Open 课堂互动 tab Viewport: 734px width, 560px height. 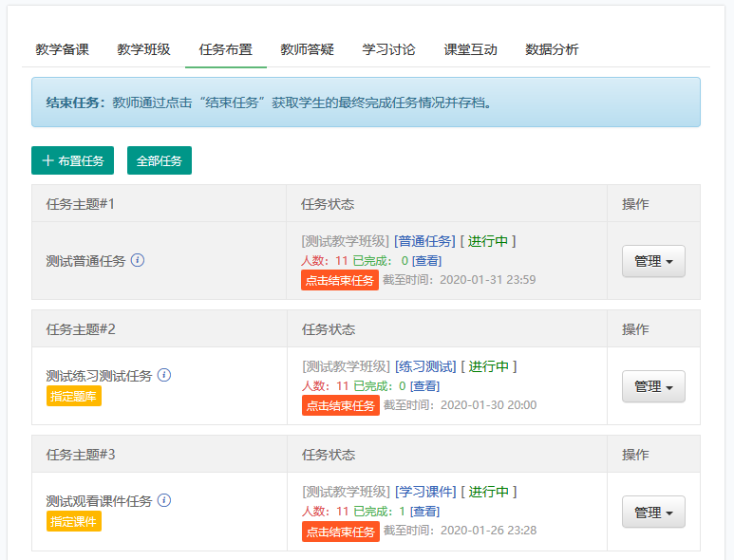[x=471, y=49]
